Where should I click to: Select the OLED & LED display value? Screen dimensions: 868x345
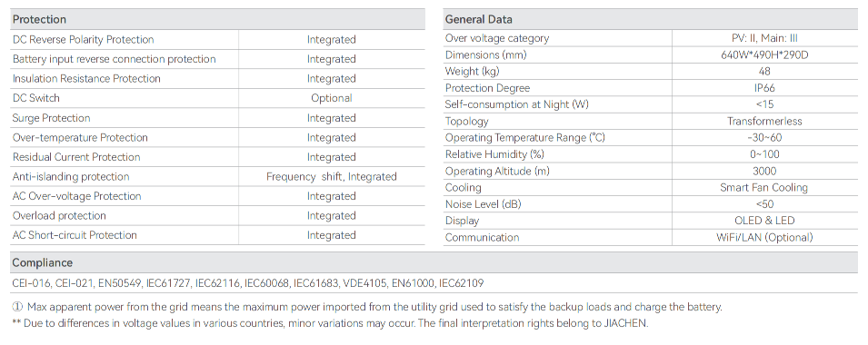765,221
